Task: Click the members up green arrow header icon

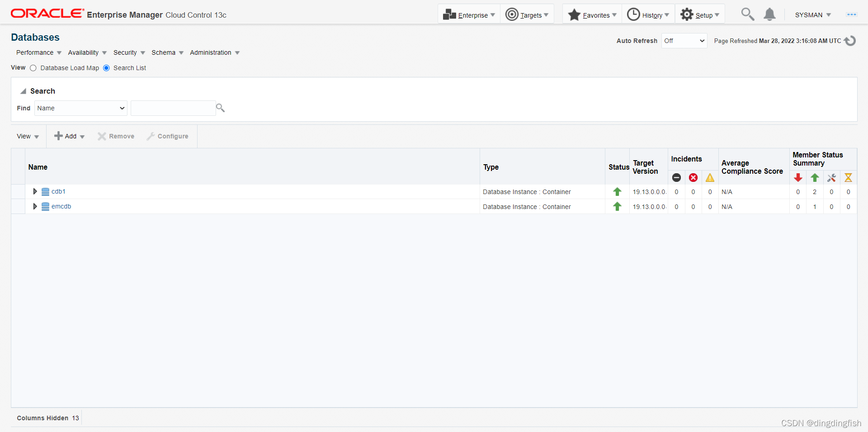Action: pos(815,178)
